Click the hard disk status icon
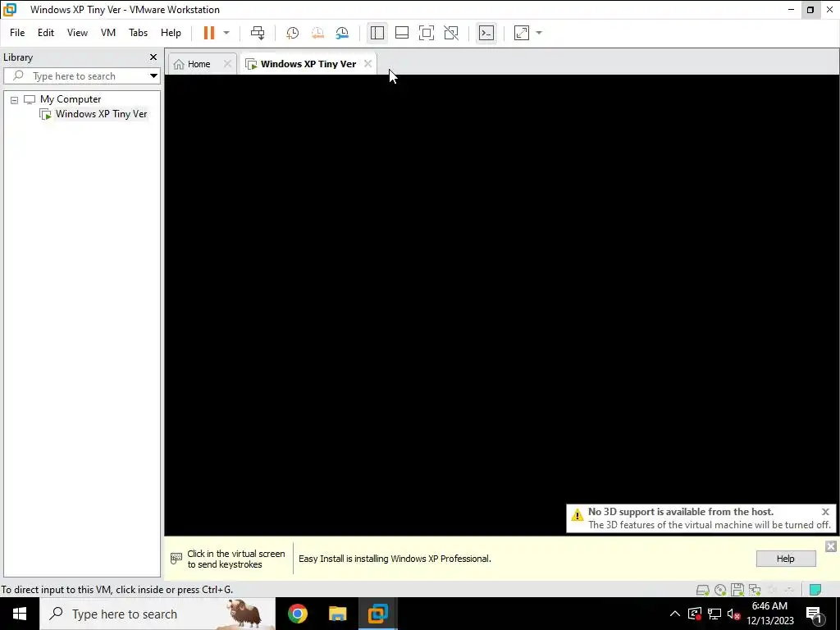 702,590
